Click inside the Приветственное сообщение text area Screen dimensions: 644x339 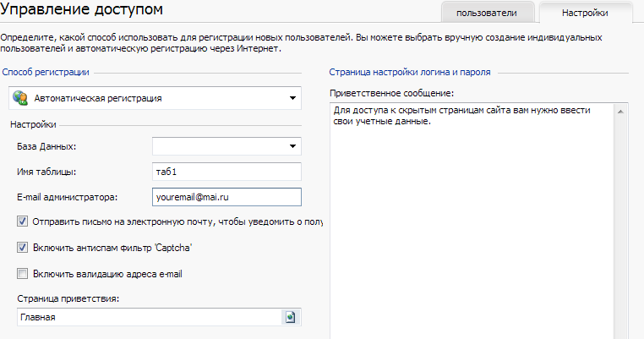point(472,221)
